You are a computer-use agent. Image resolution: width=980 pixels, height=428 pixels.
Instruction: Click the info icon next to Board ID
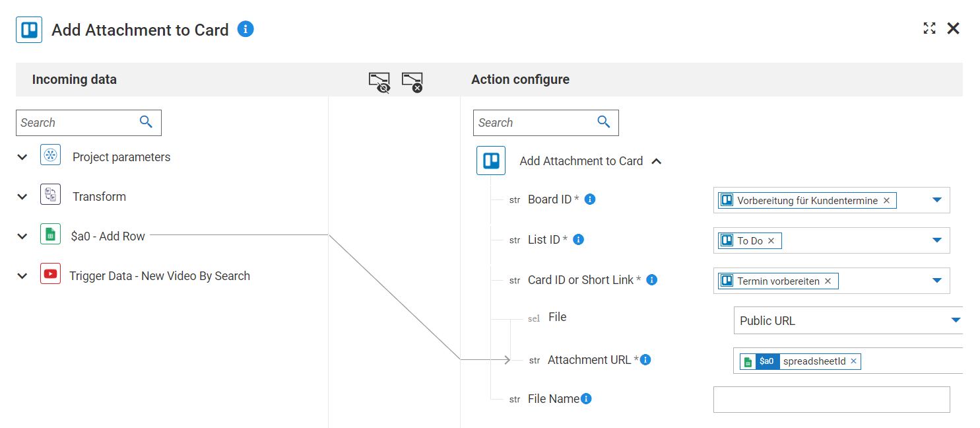[591, 199]
